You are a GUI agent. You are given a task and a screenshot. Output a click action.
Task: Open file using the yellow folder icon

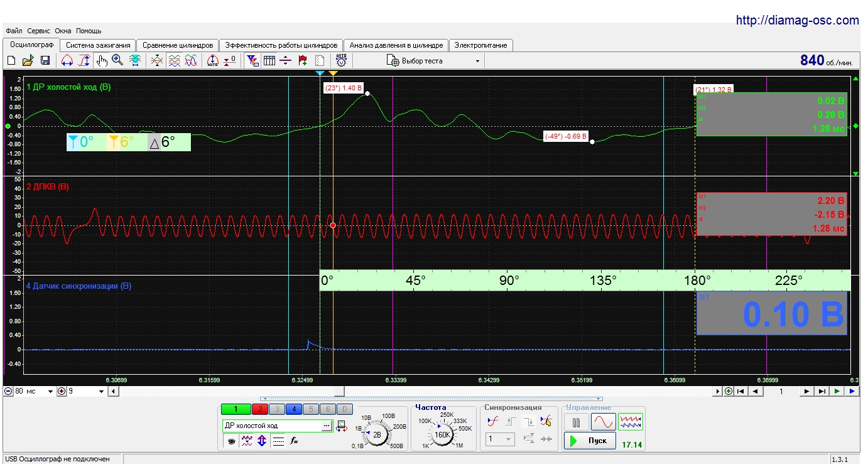tap(28, 61)
